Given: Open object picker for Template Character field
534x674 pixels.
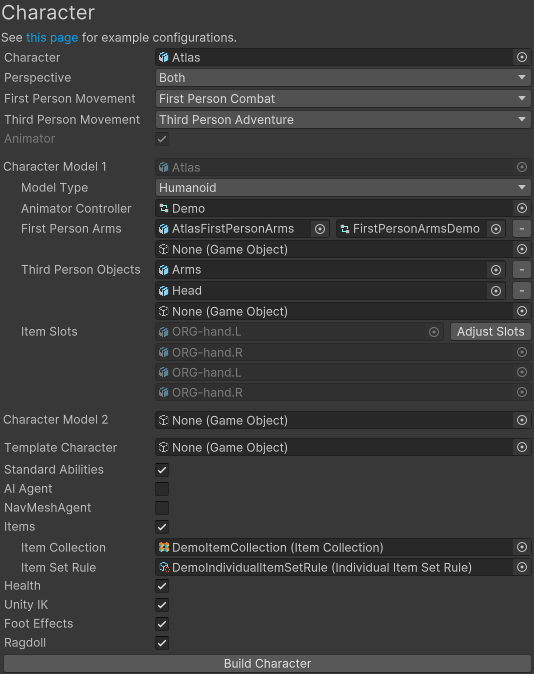Looking at the screenshot, I should 522,447.
